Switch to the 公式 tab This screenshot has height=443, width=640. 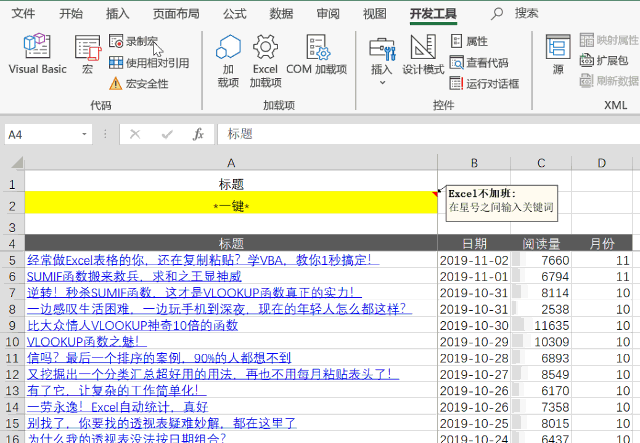(235, 13)
